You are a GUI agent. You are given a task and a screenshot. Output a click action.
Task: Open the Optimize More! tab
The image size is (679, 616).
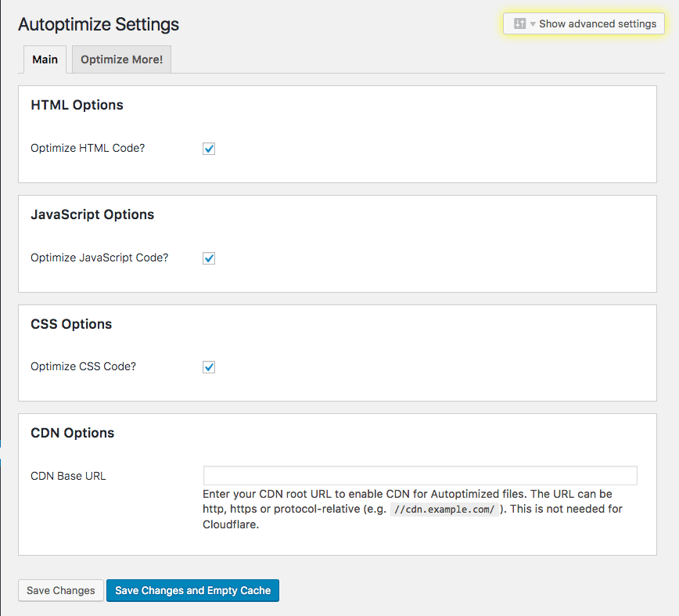coord(121,59)
